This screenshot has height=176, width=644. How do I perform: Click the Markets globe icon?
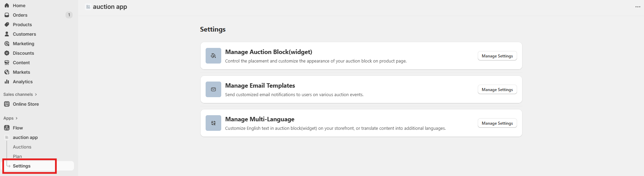point(7,72)
